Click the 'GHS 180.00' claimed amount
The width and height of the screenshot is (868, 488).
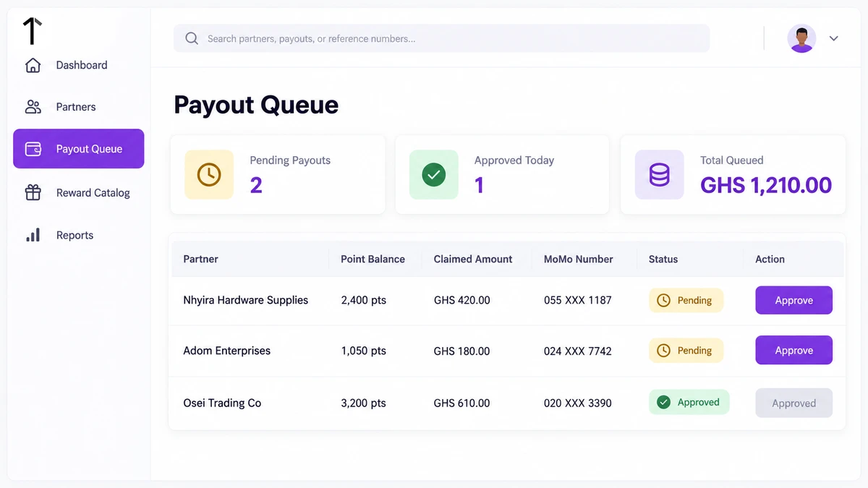point(461,351)
